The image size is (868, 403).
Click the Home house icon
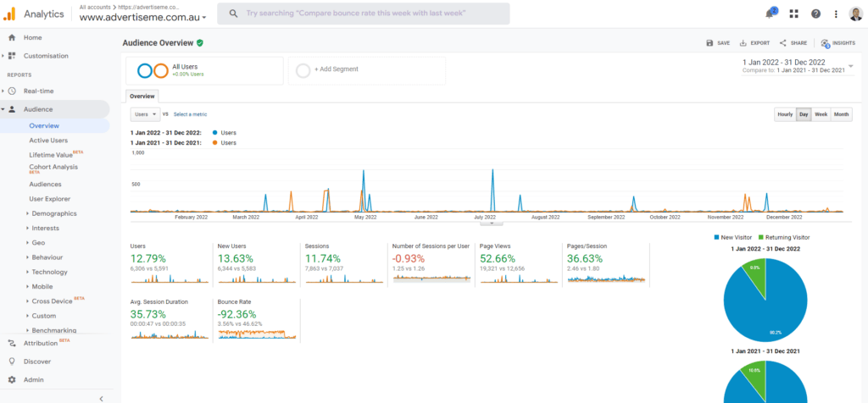12,37
